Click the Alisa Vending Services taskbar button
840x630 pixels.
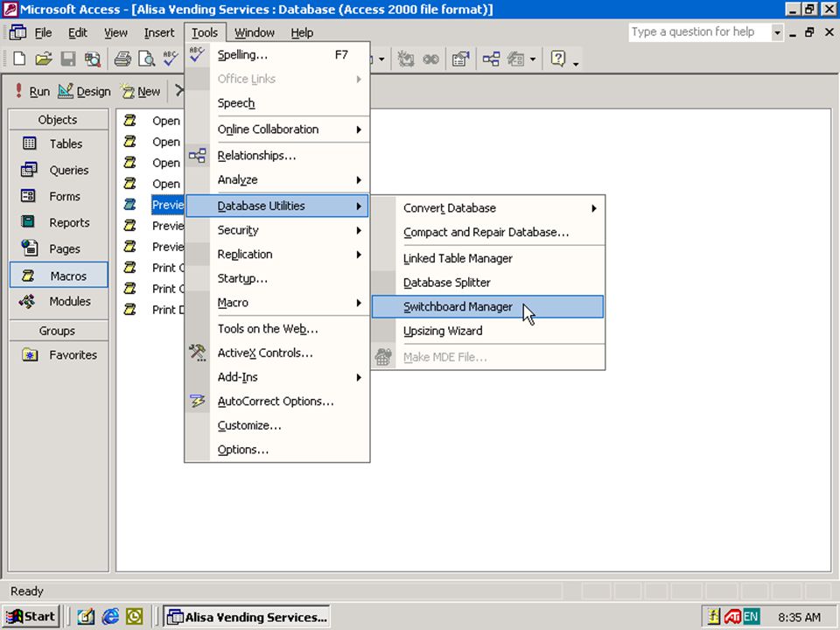click(x=247, y=617)
